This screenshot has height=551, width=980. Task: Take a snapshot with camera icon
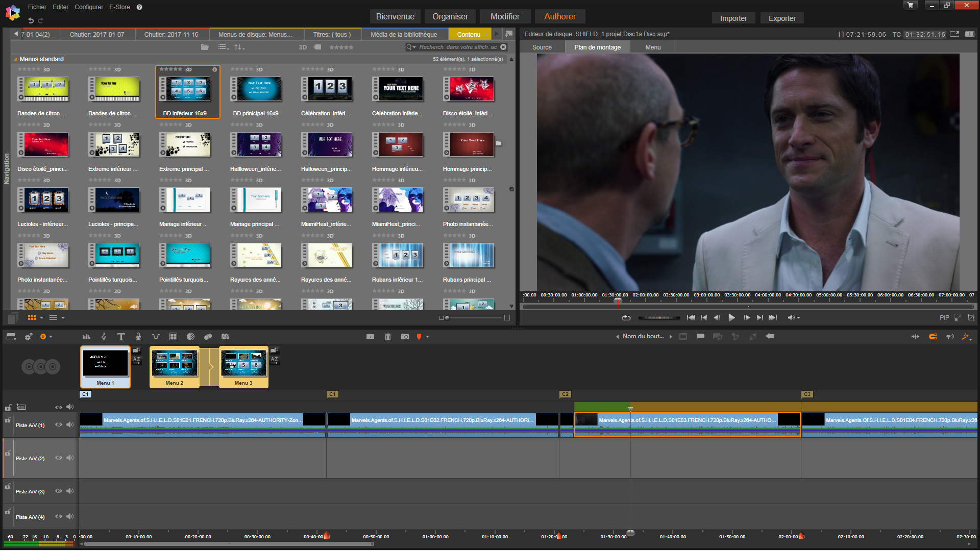tap(405, 337)
